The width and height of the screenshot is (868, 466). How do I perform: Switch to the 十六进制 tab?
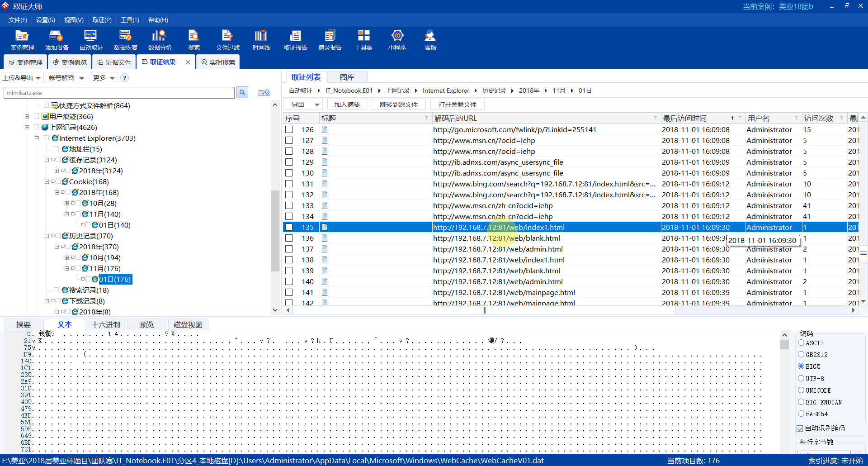coord(105,324)
